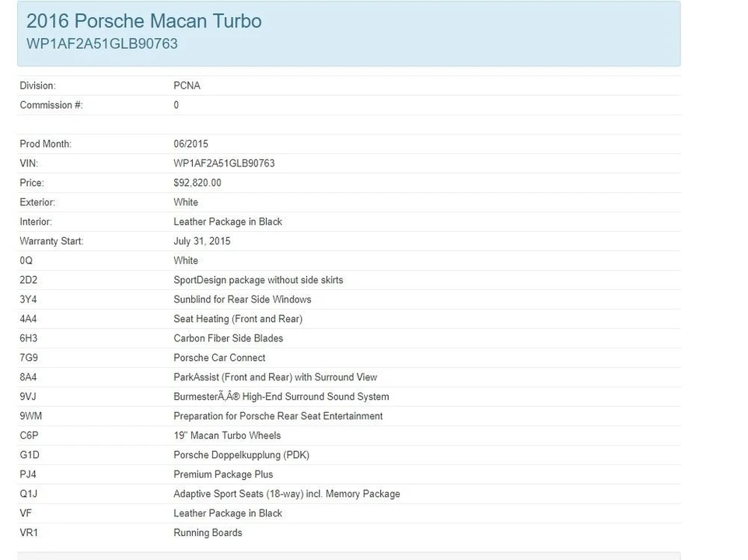This screenshot has width=748, height=560.
Task: Click option code 2D2
Action: click(28, 280)
